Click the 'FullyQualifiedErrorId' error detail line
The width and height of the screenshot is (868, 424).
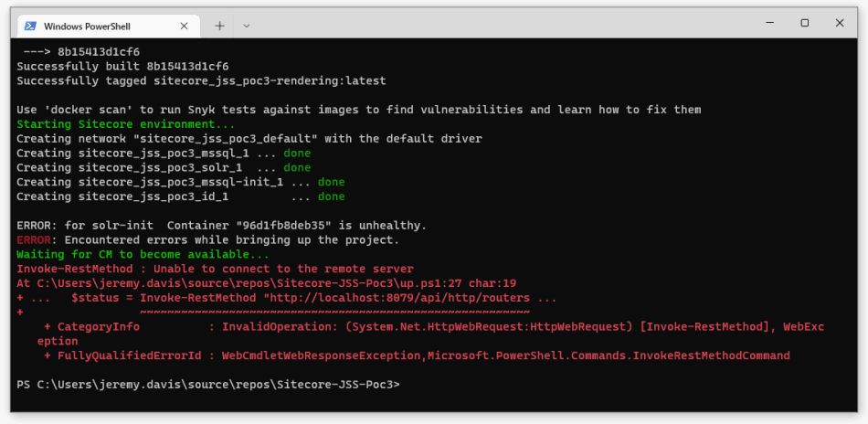click(417, 355)
